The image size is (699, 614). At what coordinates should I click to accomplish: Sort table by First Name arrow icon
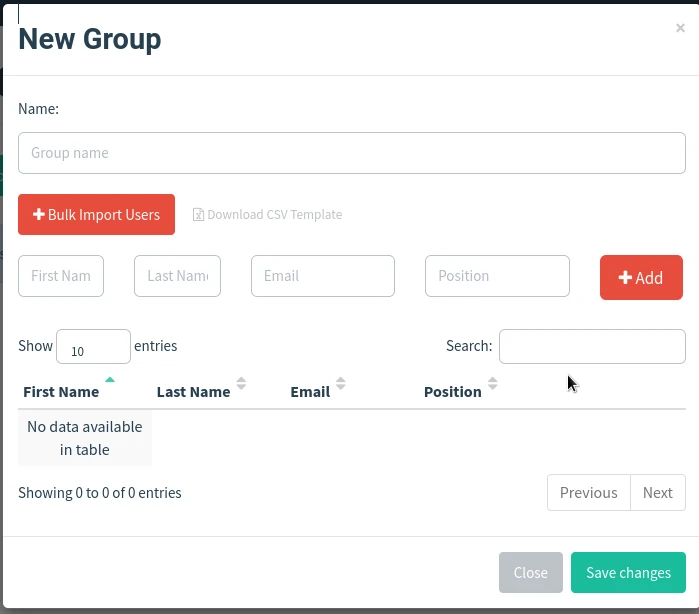coord(110,381)
